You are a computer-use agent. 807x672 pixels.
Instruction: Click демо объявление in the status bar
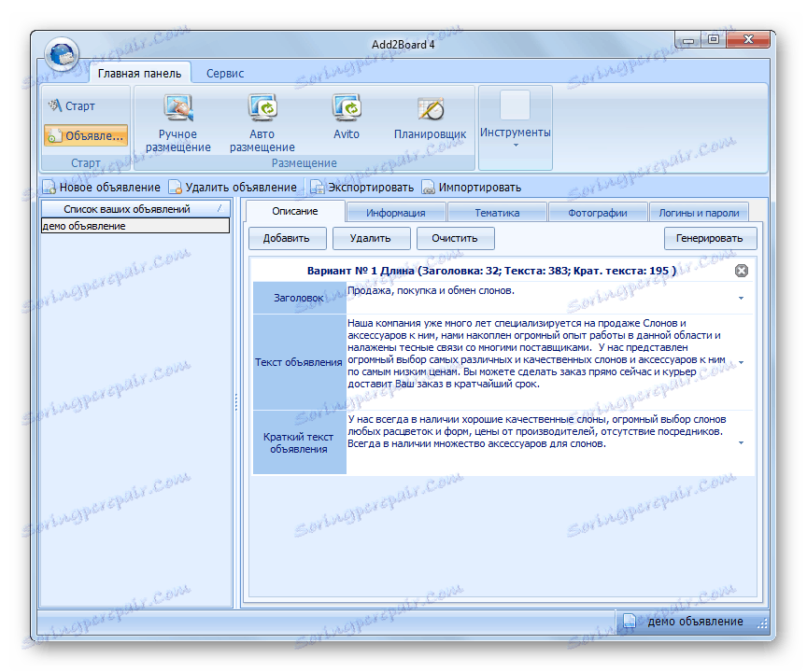coord(695,621)
